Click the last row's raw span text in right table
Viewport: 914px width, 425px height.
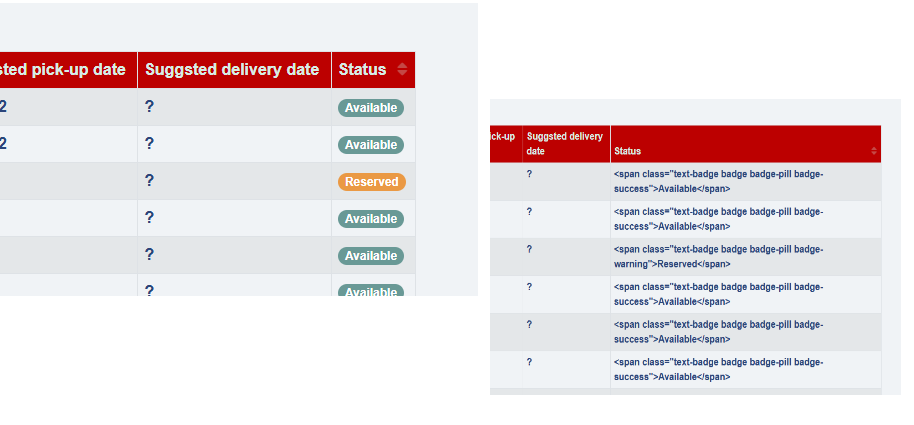tap(718, 370)
